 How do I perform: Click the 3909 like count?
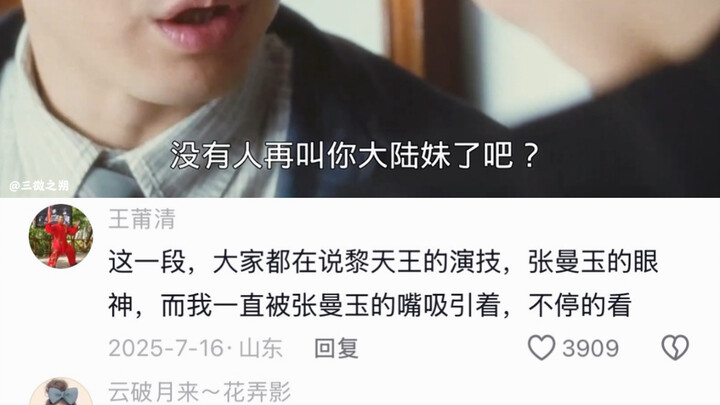(591, 349)
